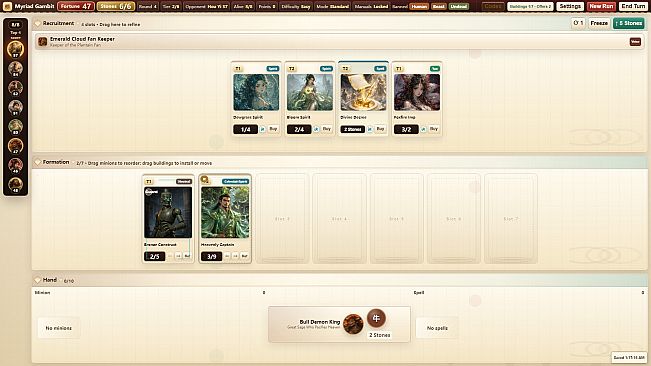The height and width of the screenshot is (366, 651).
Task: Toggle the Undead banned tribe tag
Action: (x=459, y=7)
